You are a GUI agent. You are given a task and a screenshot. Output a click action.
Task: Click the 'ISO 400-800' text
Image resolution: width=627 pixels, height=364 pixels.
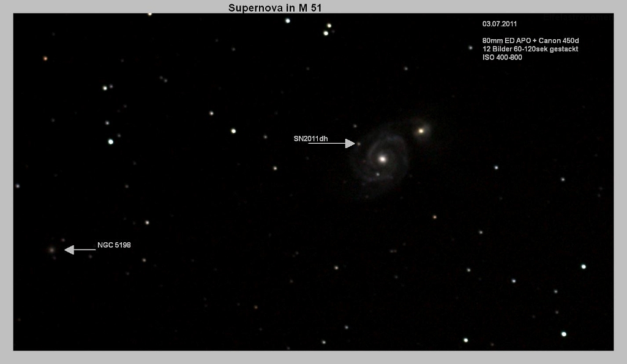click(x=502, y=57)
